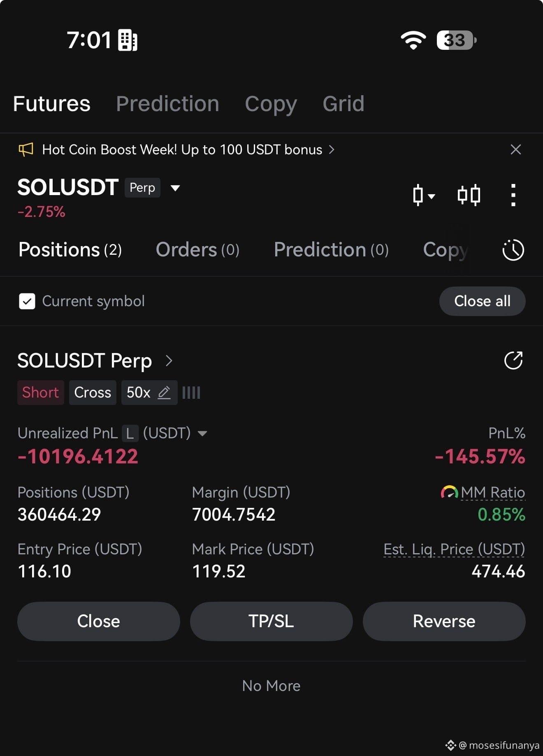The width and height of the screenshot is (543, 756).
Task: Tap the MM Ratio gauge icon
Action: 449,492
